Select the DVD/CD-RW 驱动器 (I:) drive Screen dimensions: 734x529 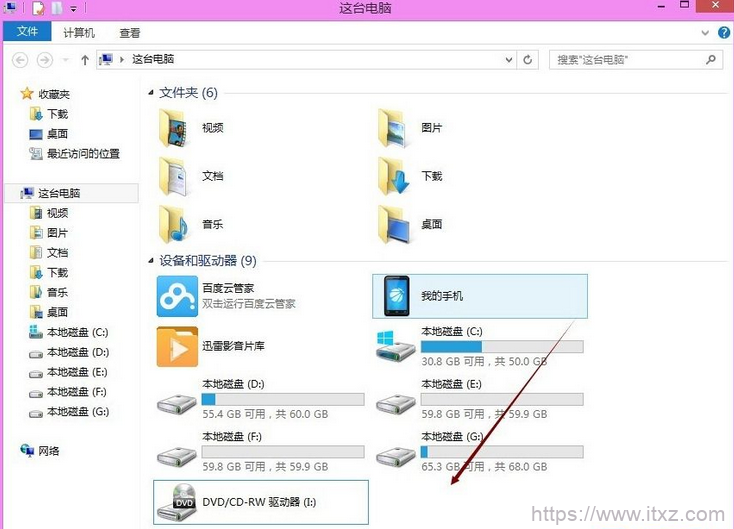coord(261,502)
